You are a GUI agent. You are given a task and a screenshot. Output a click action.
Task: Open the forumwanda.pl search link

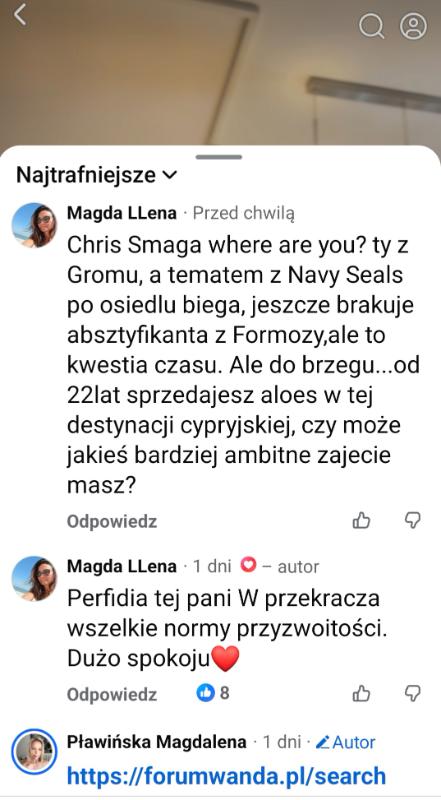[x=227, y=776]
